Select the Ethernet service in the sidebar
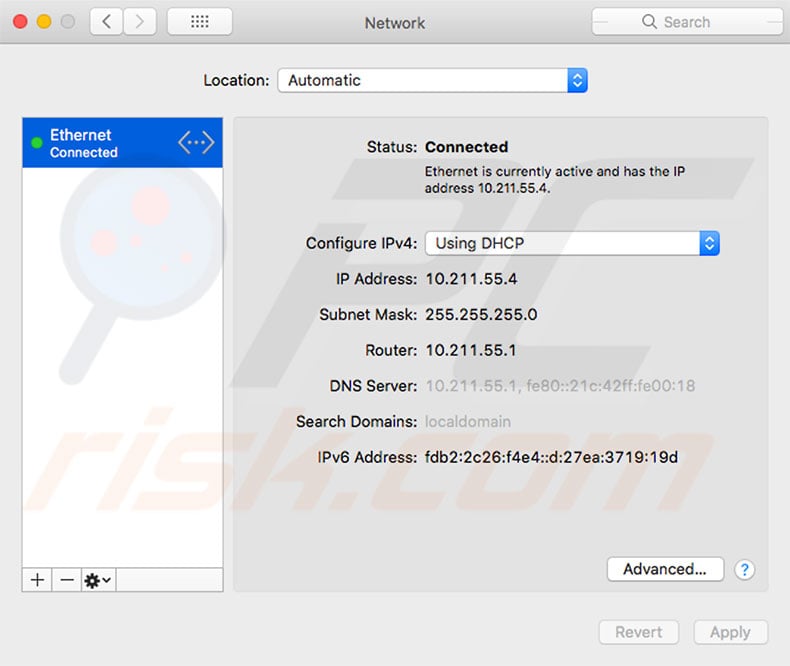 [x=122, y=143]
